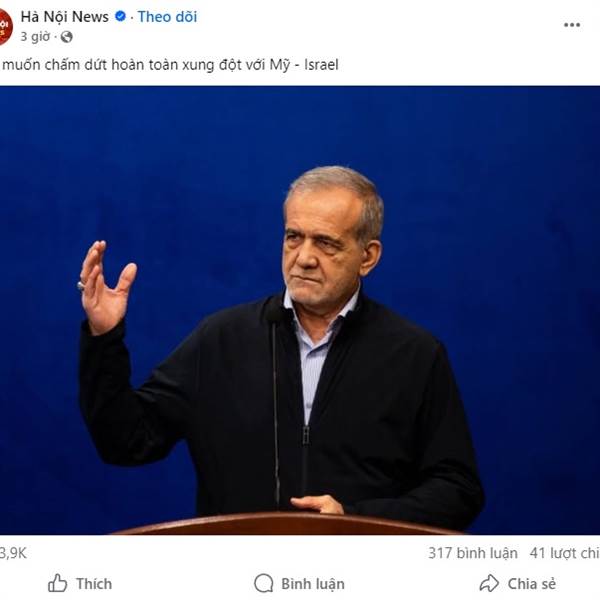600x600 pixels.
Task: Open the three-dot post options menu
Action: [x=572, y=25]
